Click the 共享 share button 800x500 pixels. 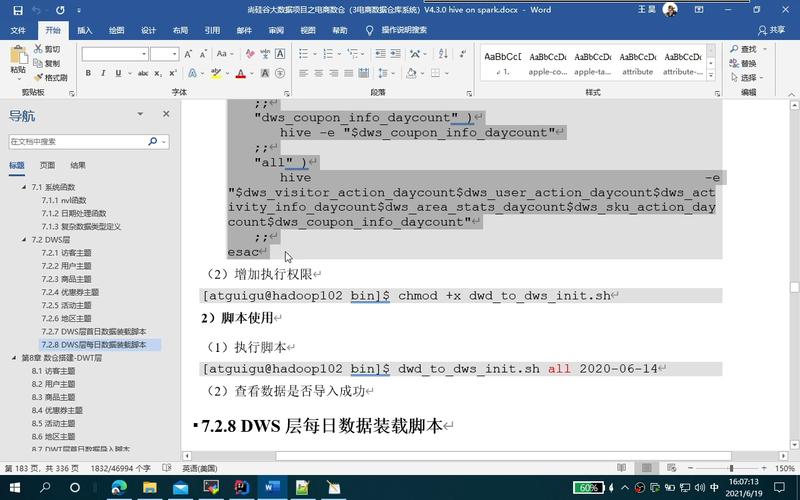pos(771,30)
